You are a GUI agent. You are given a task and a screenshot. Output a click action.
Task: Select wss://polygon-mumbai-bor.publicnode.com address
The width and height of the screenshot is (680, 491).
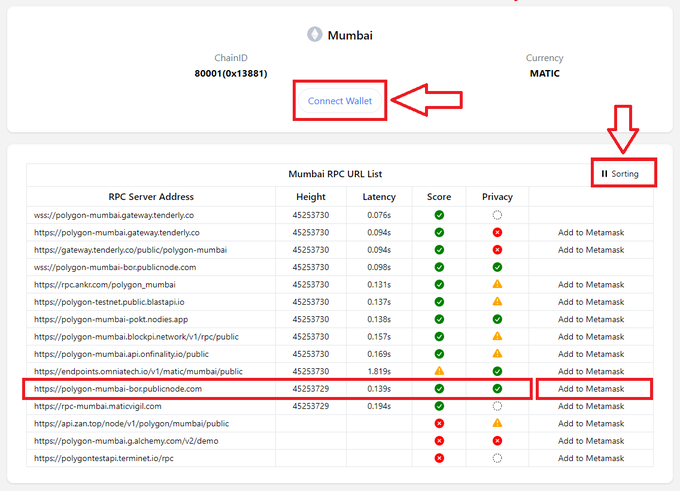(115, 267)
